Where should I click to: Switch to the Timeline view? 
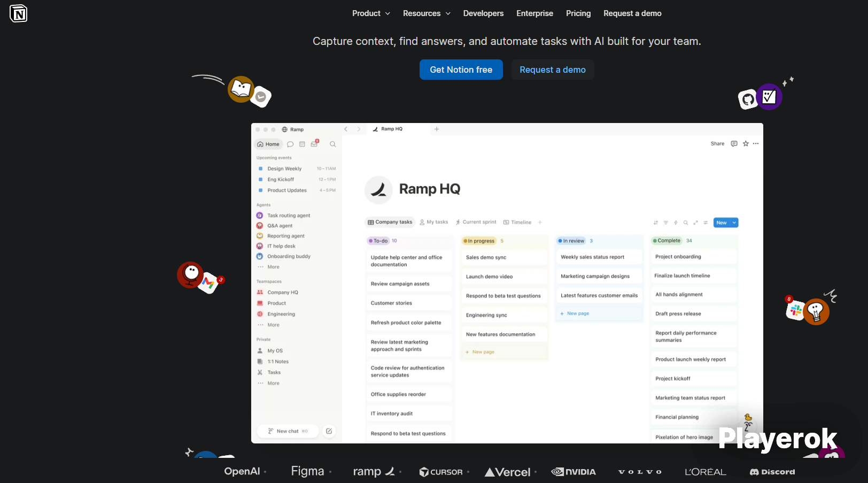(x=517, y=222)
